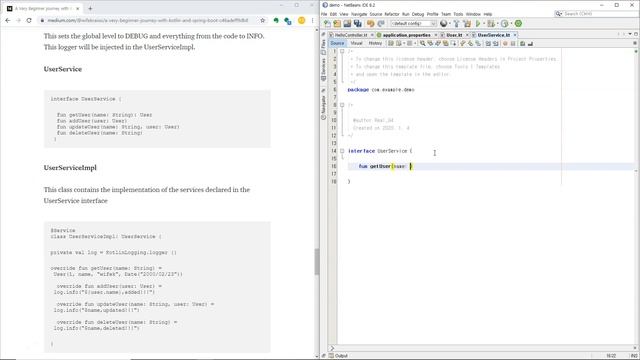Click the first icon after History tab

click(391, 43)
